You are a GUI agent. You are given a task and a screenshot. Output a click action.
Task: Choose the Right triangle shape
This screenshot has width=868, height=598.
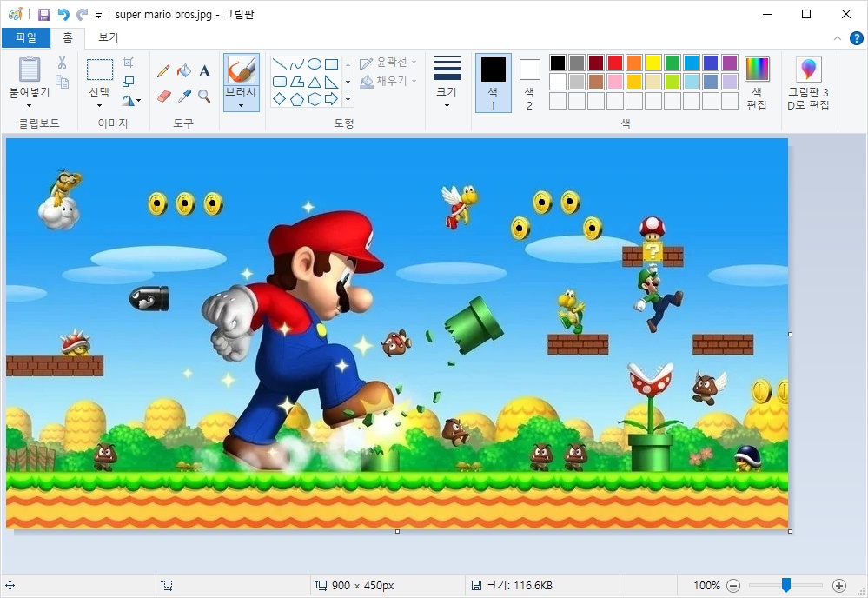coord(332,82)
